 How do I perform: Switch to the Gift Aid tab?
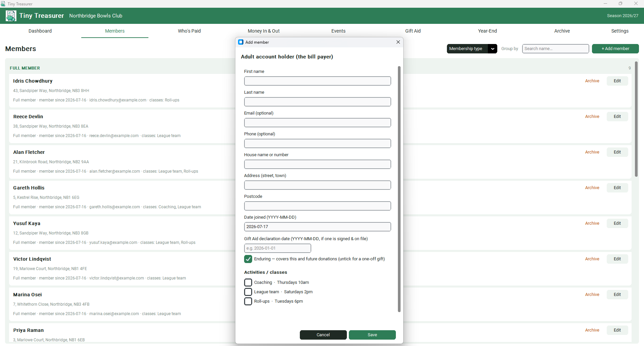(x=413, y=31)
